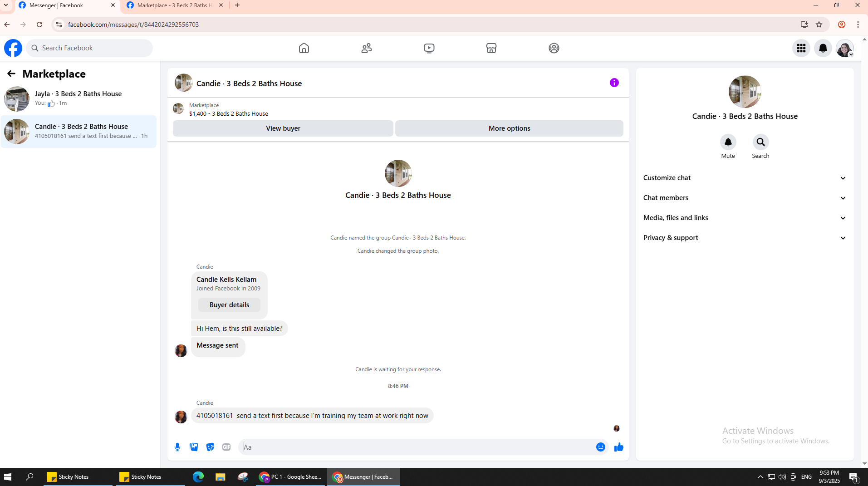Show hidden system tray icons
Screen dimensions: 868x486
click(760, 477)
